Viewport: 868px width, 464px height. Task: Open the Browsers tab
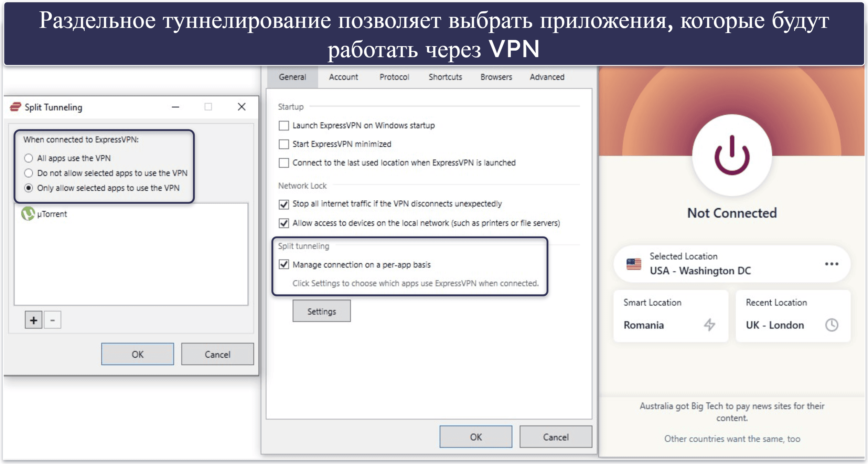click(x=496, y=77)
